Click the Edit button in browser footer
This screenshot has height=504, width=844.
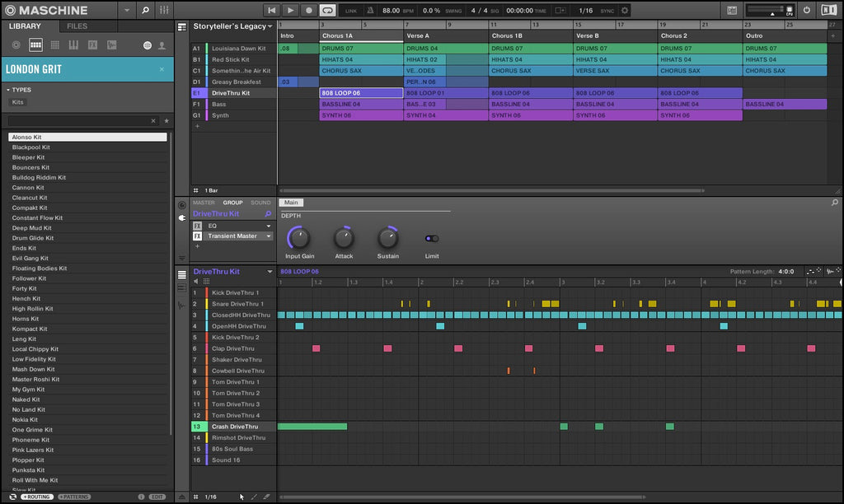157,497
